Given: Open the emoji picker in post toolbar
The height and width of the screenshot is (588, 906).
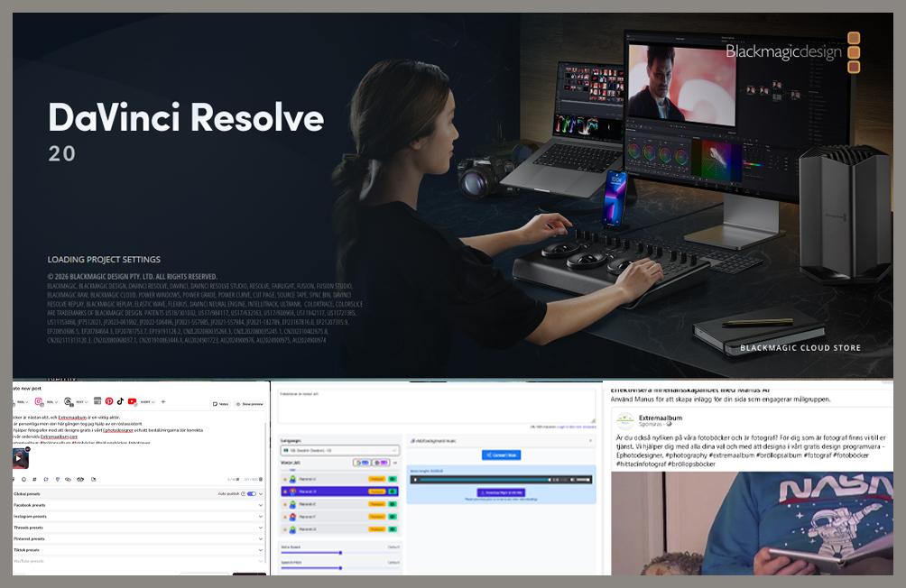Looking at the screenshot, I should click(x=22, y=479).
